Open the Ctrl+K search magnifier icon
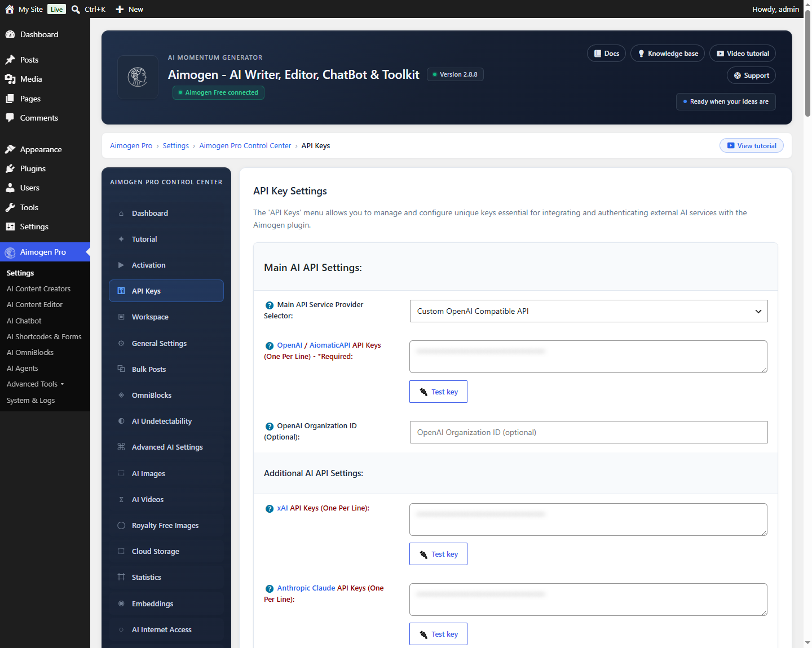This screenshot has width=812, height=648. pos(76,9)
